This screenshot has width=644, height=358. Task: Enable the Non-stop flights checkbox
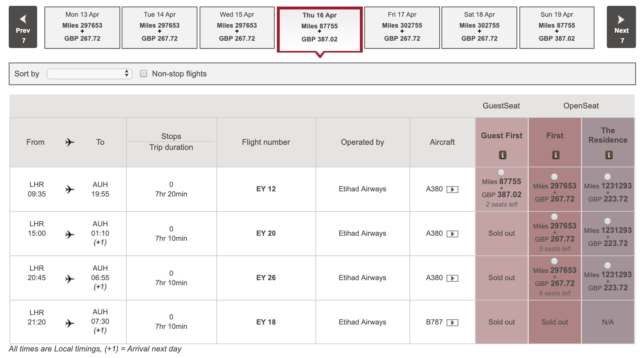[144, 74]
